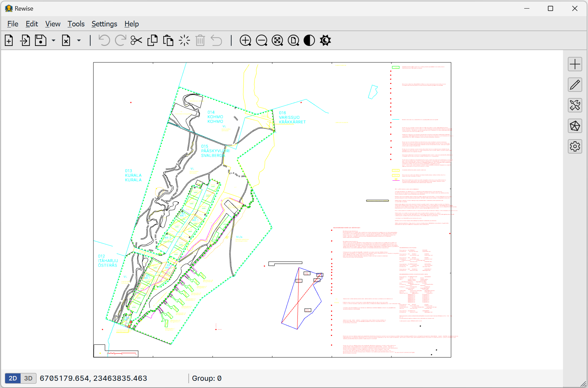
Task: Click the 013 KURALA map label
Action: coord(133,175)
